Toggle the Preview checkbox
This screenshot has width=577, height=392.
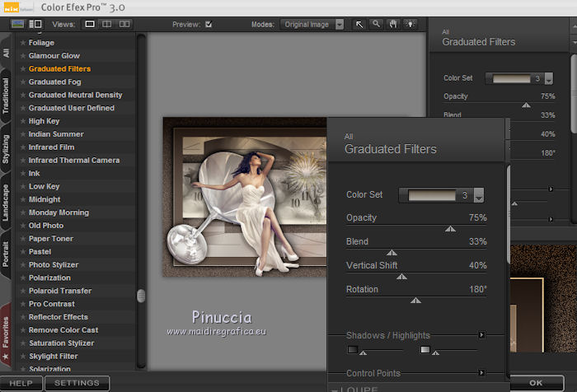pyautogui.click(x=209, y=25)
